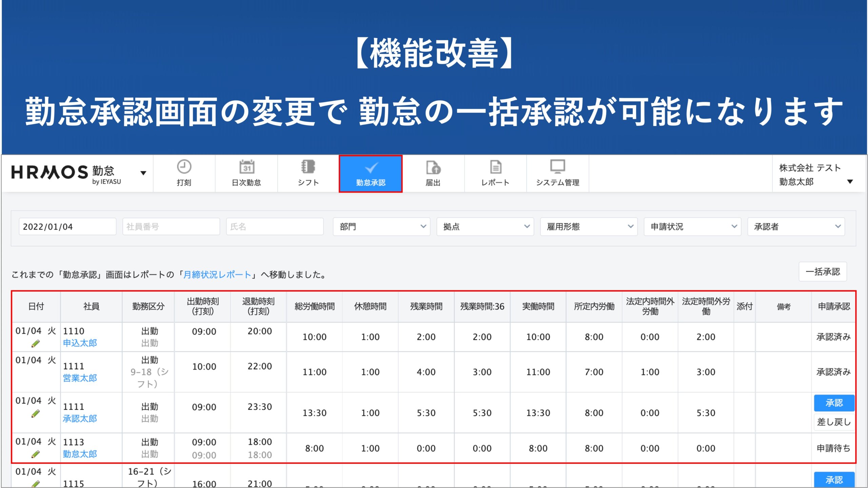Click the 社員番号 input field

click(171, 226)
